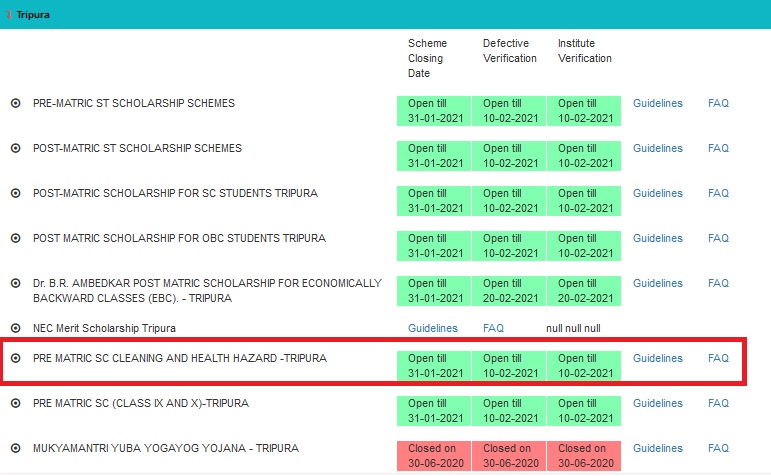Click the POST MATRIC SCHOLARSHIP FOR OBC STUDENTS title
This screenshot has height=476, width=771.
click(x=179, y=238)
